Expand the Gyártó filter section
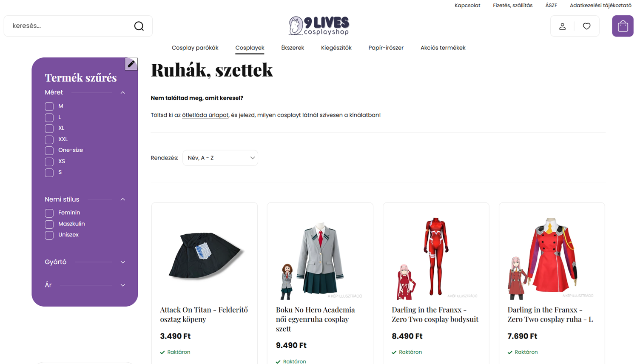 pyautogui.click(x=85, y=262)
